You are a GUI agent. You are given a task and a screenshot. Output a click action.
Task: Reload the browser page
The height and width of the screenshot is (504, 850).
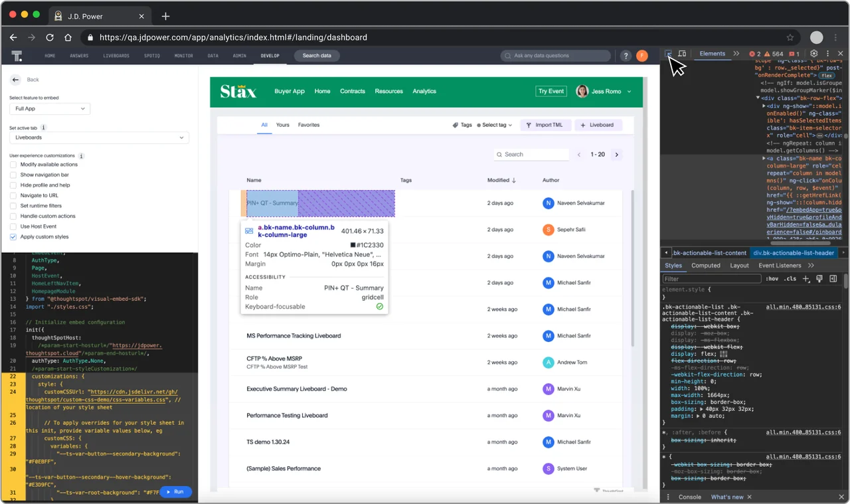coord(50,38)
